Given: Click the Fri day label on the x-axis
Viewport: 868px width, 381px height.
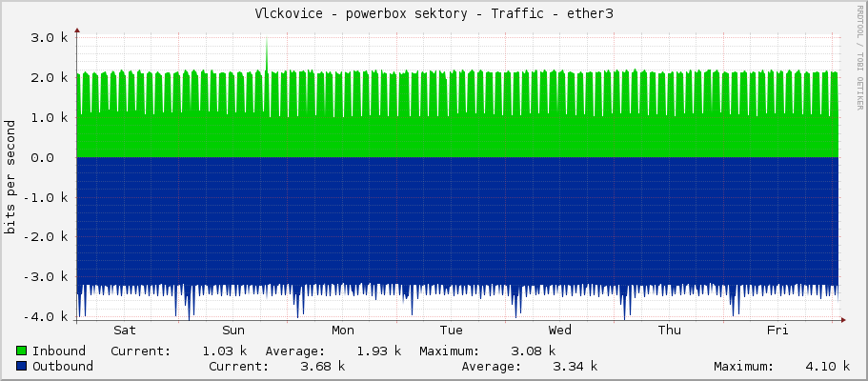Looking at the screenshot, I should click(x=777, y=331).
